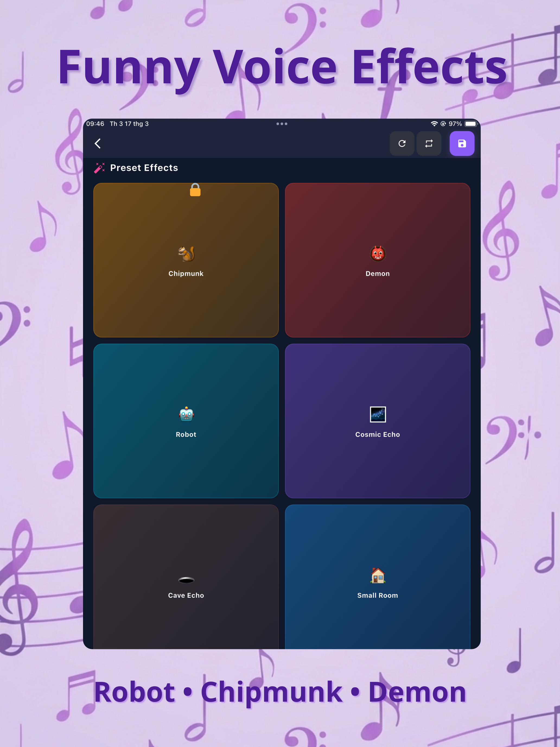Select the Robot face emoji
Image resolution: width=560 pixels, height=747 pixels.
(186, 414)
